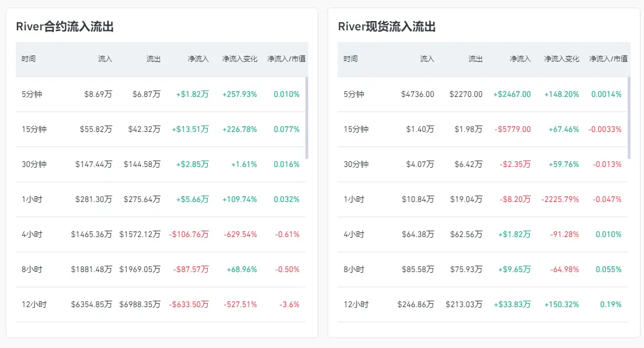Click the $281.30万 inflow value

[93, 199]
